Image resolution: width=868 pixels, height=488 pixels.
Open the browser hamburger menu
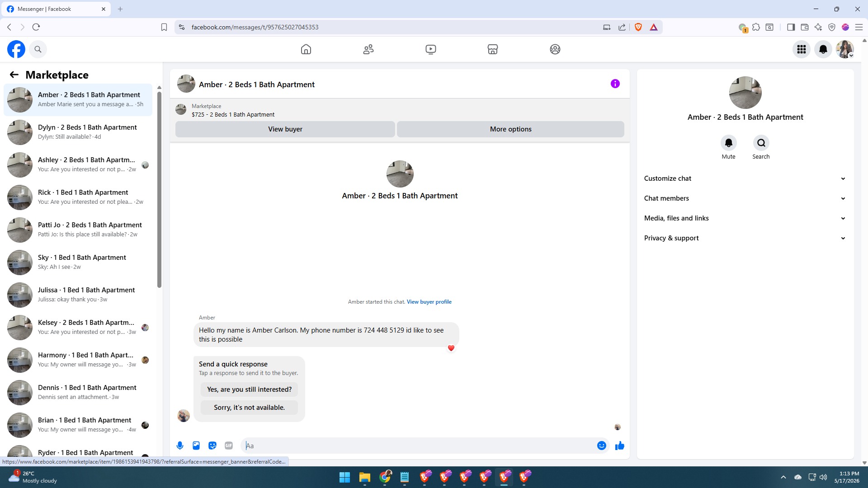pyautogui.click(x=859, y=27)
